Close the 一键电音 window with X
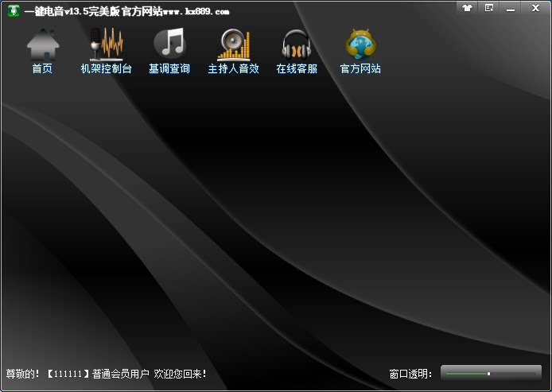 pyautogui.click(x=535, y=8)
